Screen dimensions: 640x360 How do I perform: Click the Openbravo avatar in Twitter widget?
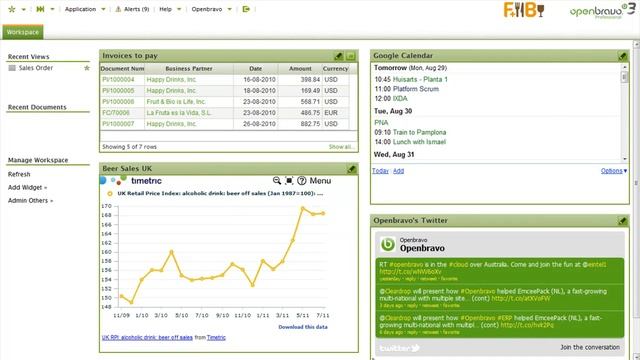(x=387, y=244)
